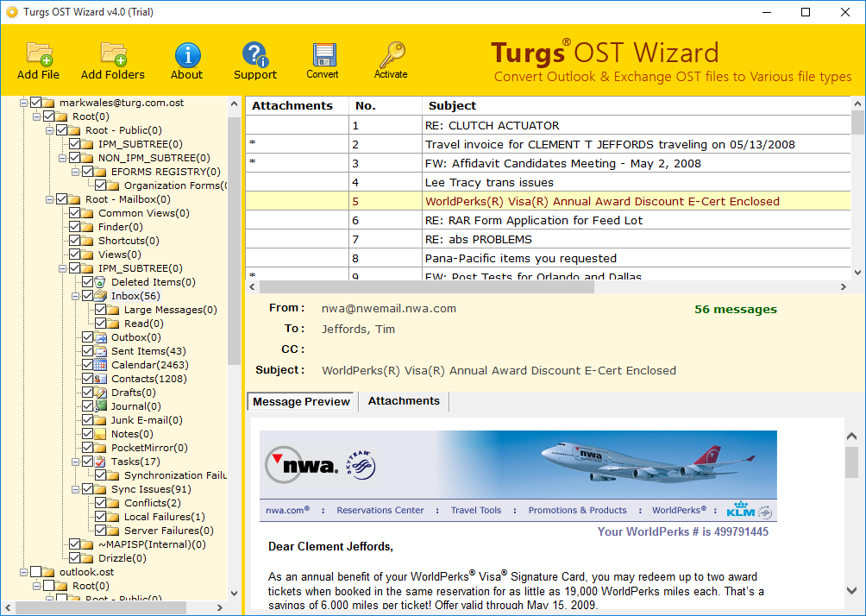Click the nwa logo in email preview
Screen dimensions: 866x616
pyautogui.click(x=302, y=465)
